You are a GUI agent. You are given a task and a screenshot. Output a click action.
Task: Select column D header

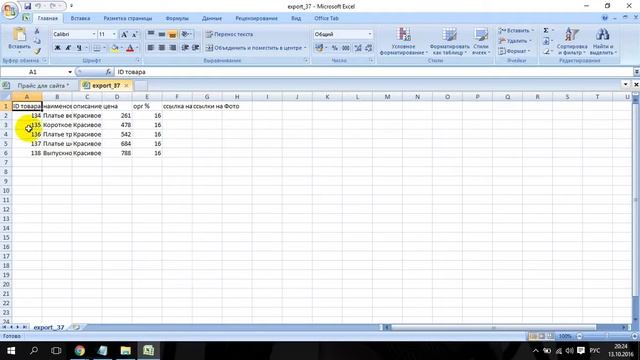(117, 97)
